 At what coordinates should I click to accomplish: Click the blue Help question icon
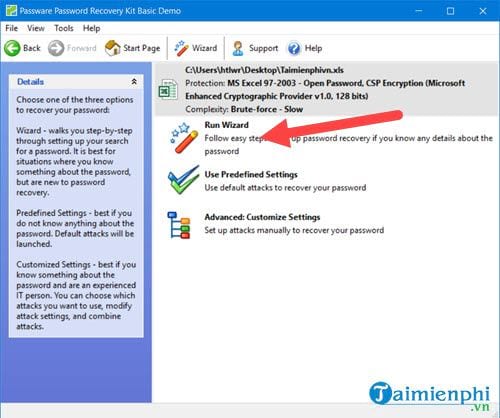click(294, 48)
